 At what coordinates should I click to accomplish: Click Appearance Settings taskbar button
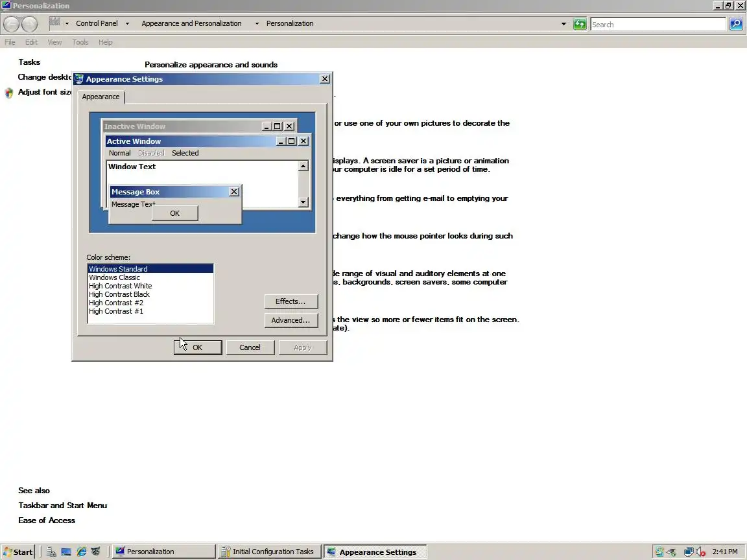tap(375, 552)
